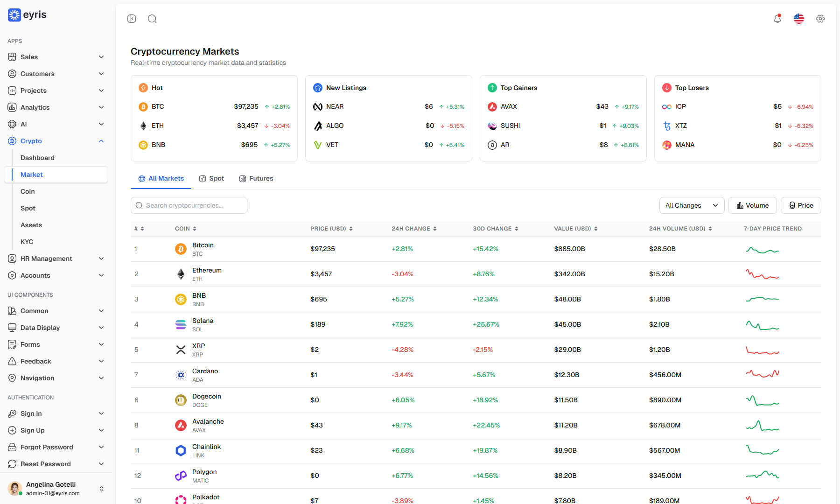Sort table by 24H Volume (USD) column
This screenshot has width=840, height=504.
click(680, 229)
